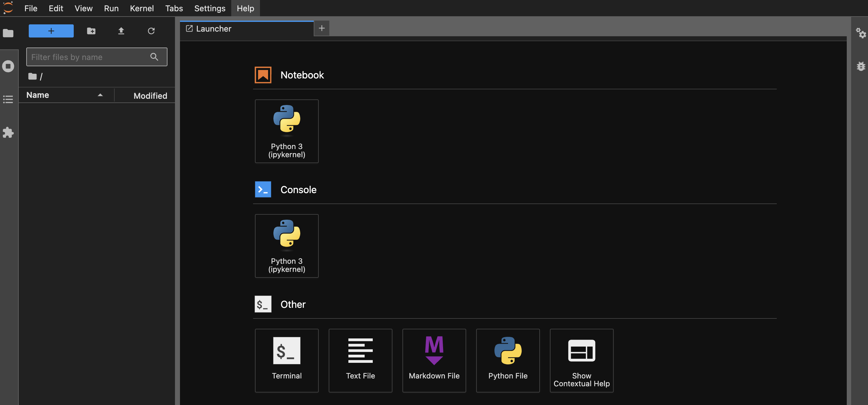This screenshot has height=405, width=868.
Task: Focus the Filter files by name field
Action: pos(97,57)
